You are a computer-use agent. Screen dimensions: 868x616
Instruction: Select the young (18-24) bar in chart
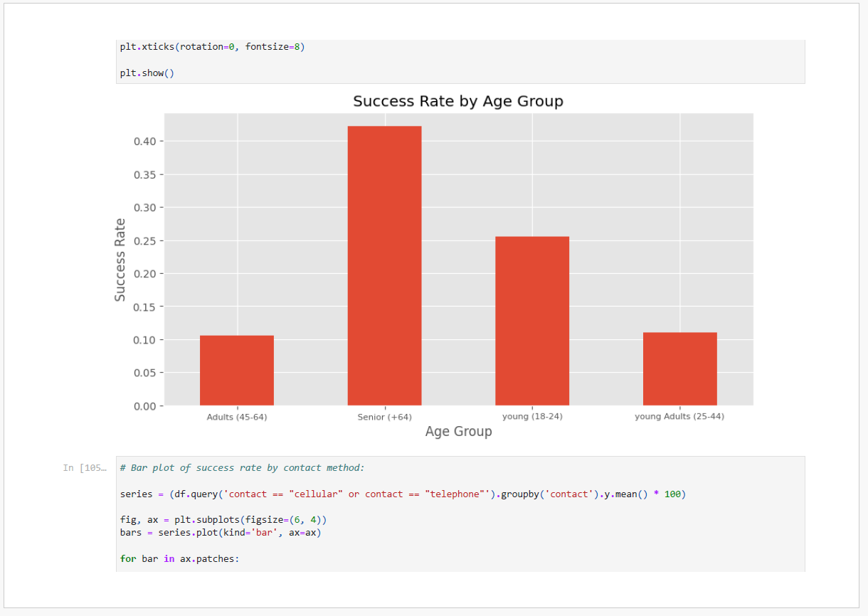[x=532, y=320]
